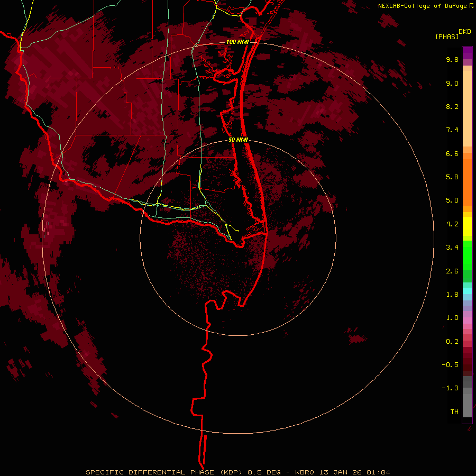Click the purple top segment of color bar
Screen dimensions: 476x476
(467, 53)
